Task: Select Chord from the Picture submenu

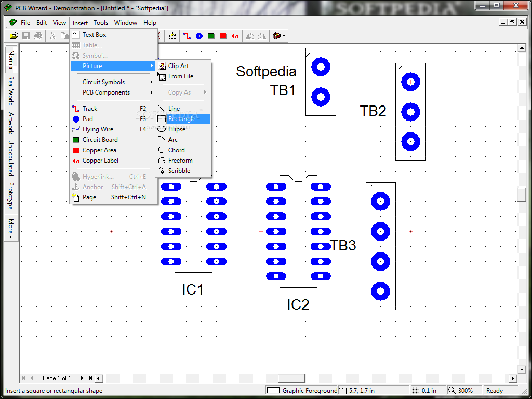Action: pos(183,150)
